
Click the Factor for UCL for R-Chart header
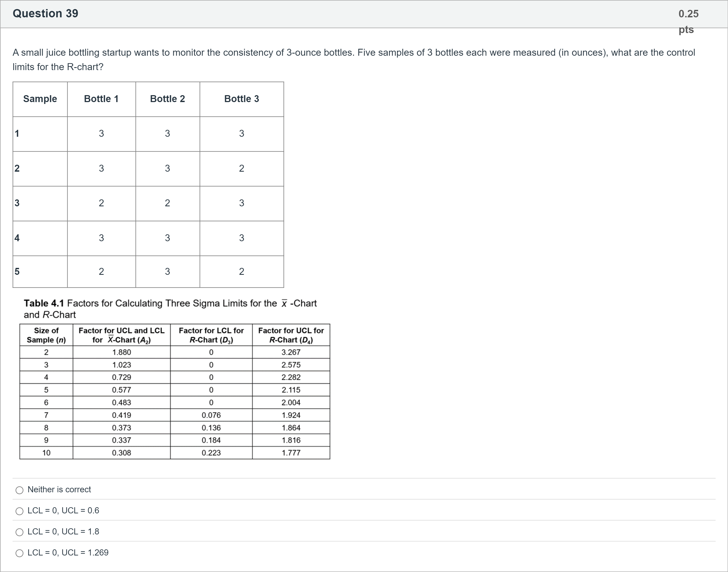tap(291, 335)
